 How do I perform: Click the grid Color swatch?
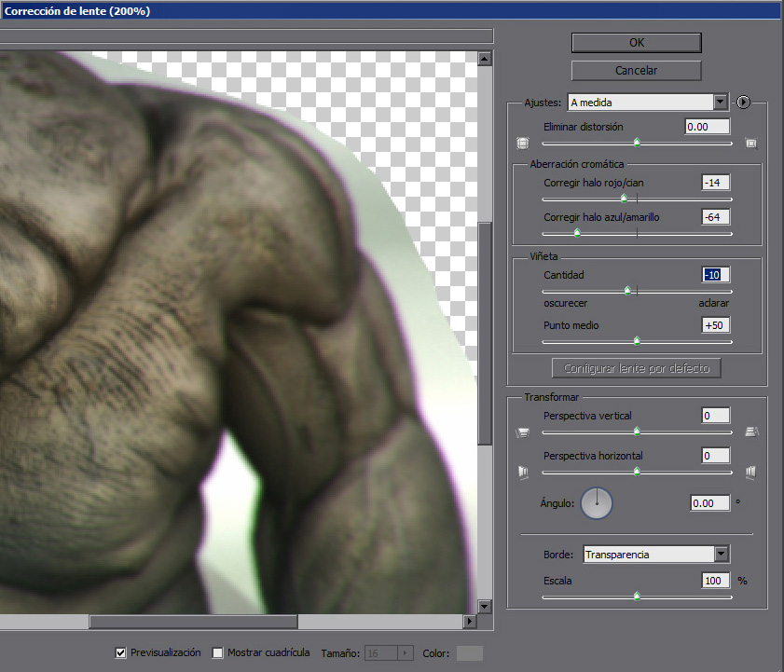(470, 653)
